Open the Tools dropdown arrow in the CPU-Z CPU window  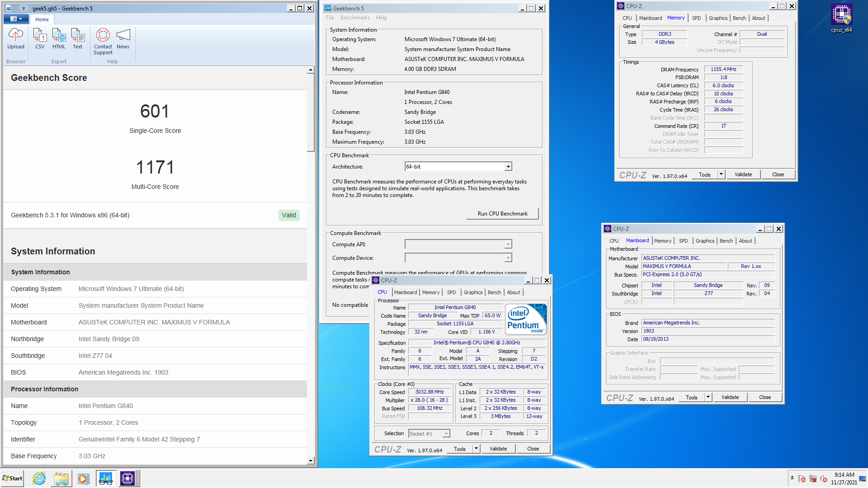click(x=476, y=449)
